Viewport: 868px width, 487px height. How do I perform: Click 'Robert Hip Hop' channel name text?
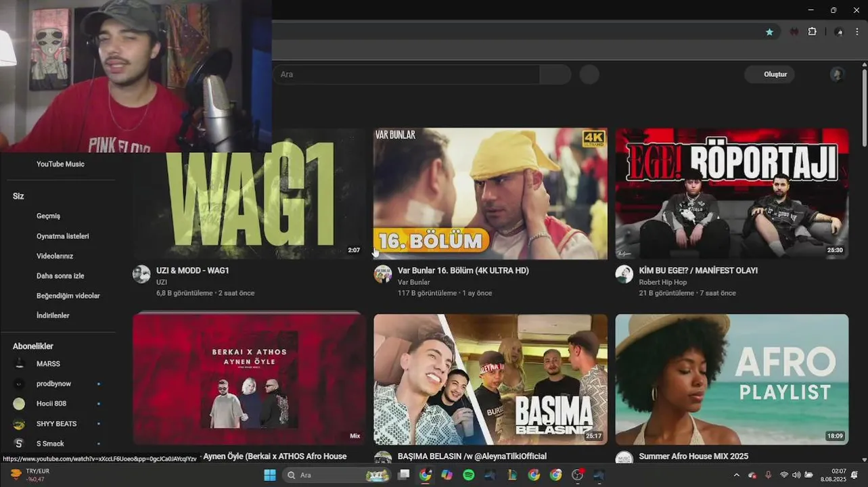[x=663, y=282]
